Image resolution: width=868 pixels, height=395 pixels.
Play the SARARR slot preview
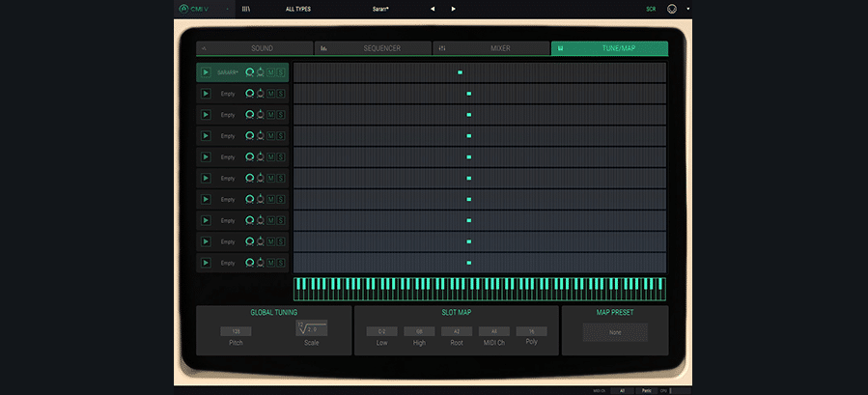pyautogui.click(x=206, y=72)
